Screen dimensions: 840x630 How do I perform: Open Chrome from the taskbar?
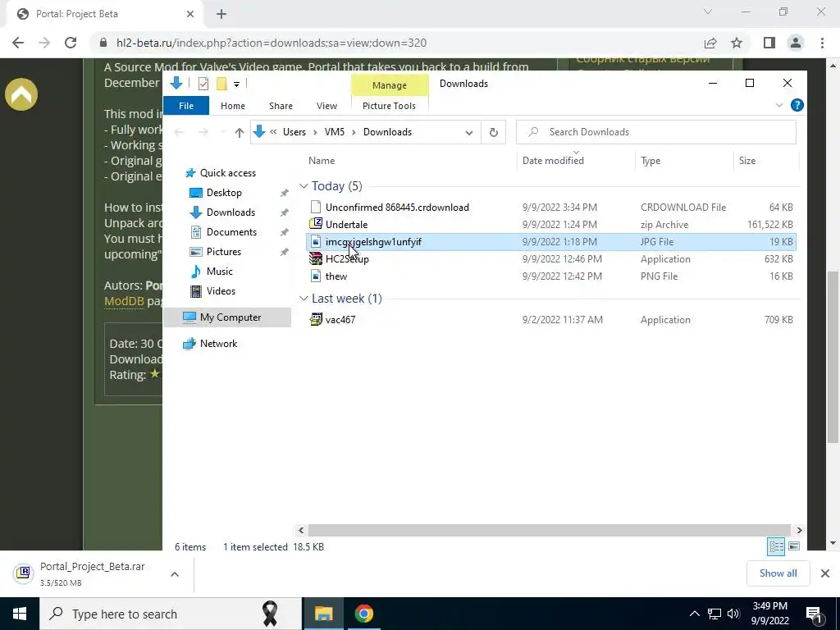pyautogui.click(x=363, y=614)
